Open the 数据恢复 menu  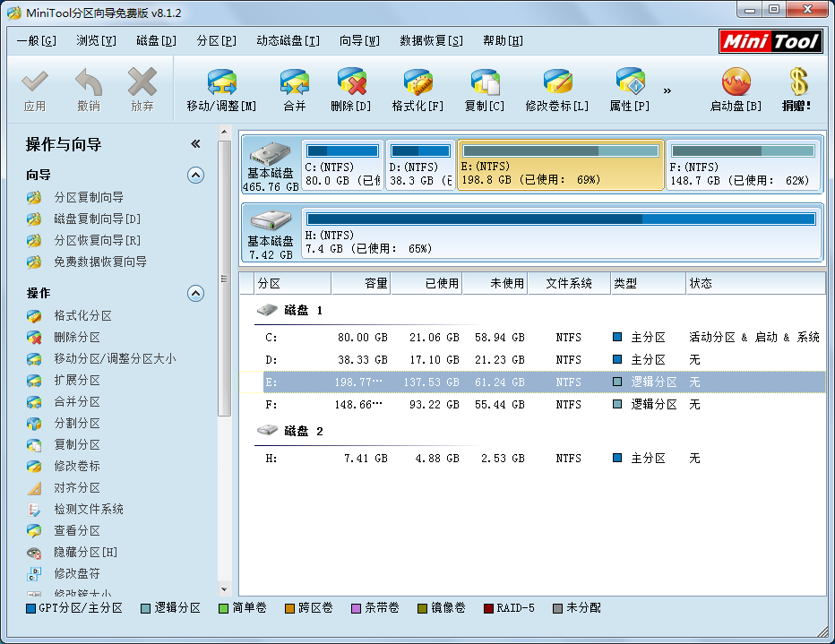(431, 41)
